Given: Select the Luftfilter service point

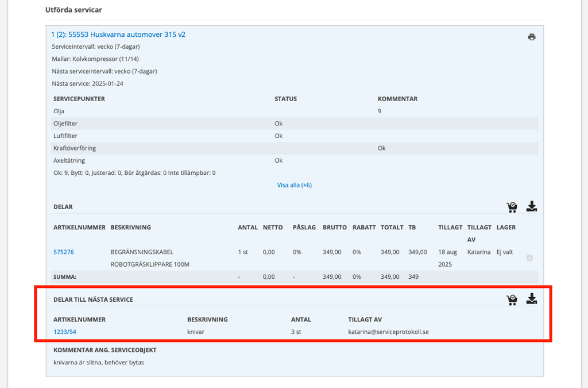Looking at the screenshot, I should 295,136.
